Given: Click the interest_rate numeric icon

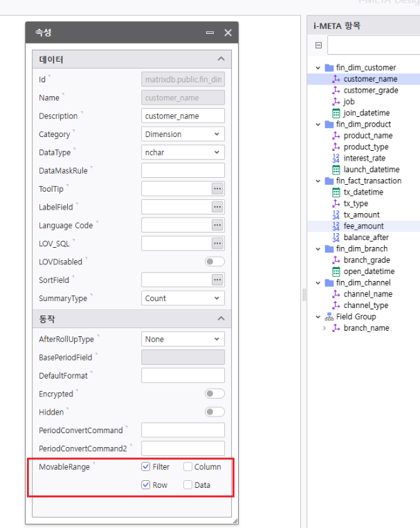Looking at the screenshot, I should point(336,158).
